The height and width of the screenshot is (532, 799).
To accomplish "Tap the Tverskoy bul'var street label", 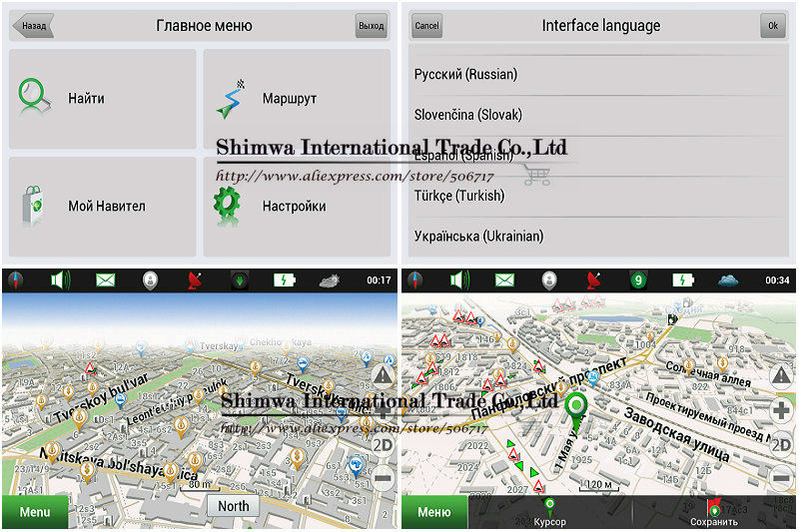I will coord(101,398).
